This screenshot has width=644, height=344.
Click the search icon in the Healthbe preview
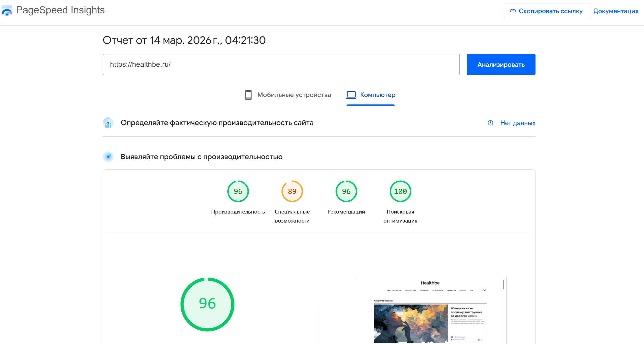pyautogui.click(x=485, y=290)
